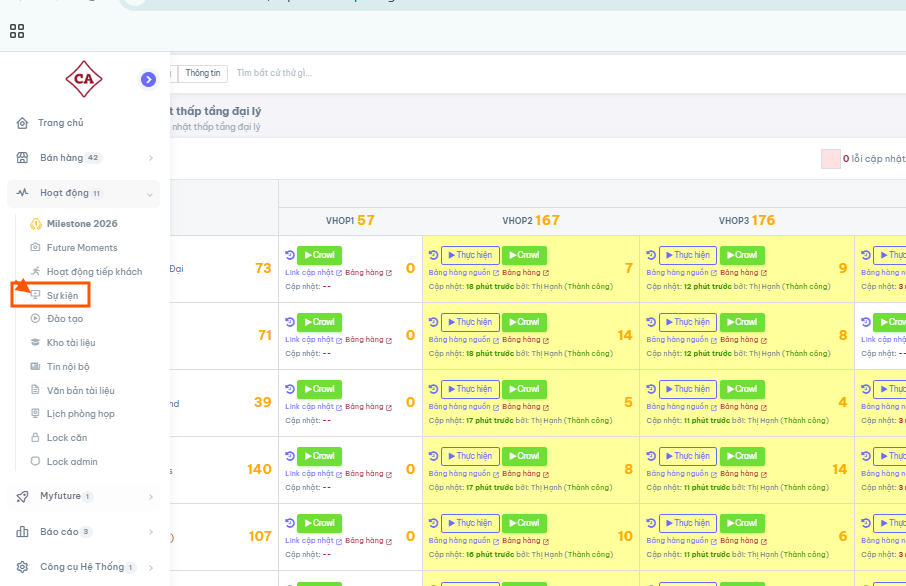Click the VHOP3 176 column header

(747, 220)
